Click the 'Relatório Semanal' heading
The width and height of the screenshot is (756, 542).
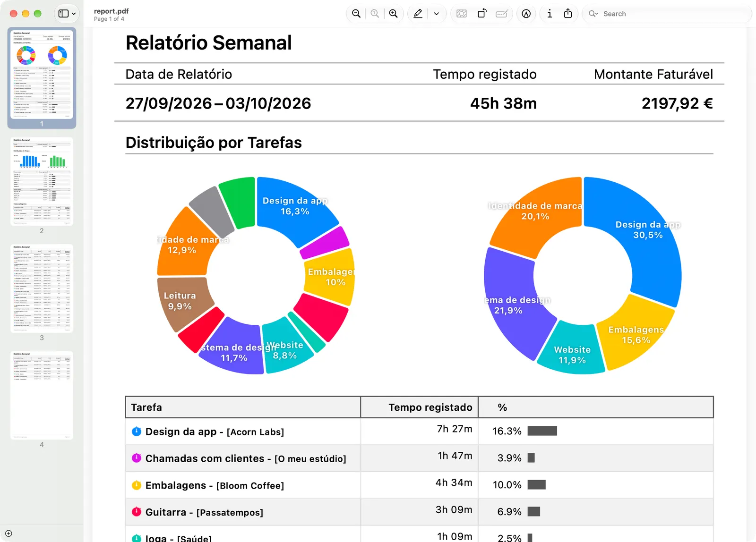point(208,43)
